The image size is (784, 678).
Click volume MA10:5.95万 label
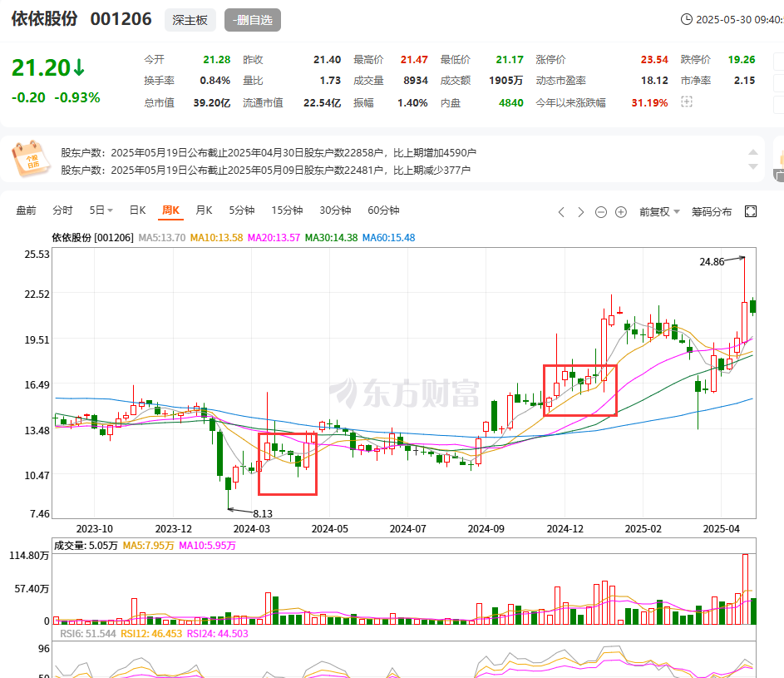tap(208, 546)
